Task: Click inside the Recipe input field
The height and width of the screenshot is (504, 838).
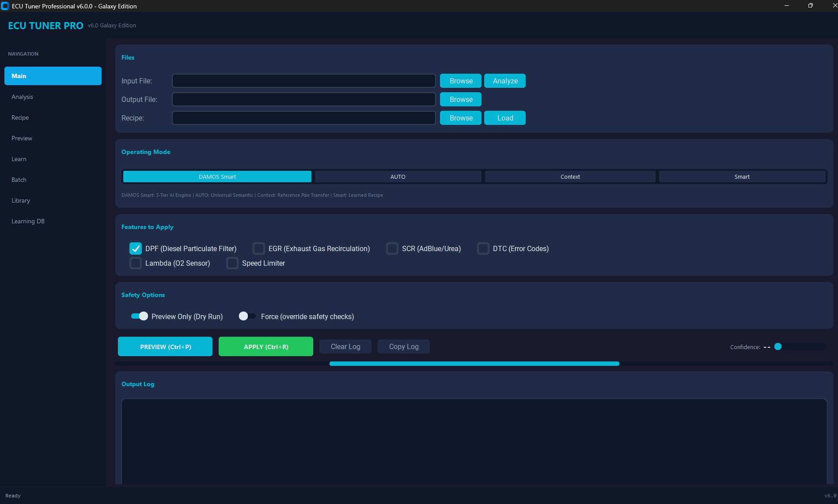Action: [x=303, y=118]
